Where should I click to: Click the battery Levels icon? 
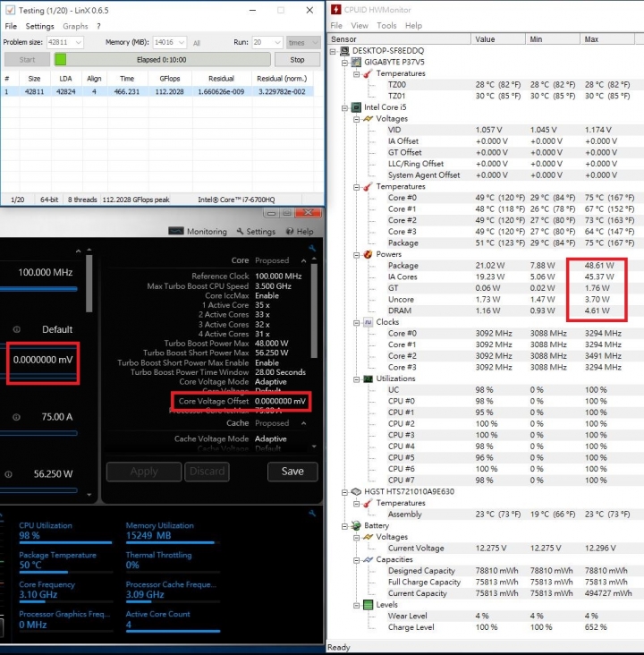tap(368, 605)
